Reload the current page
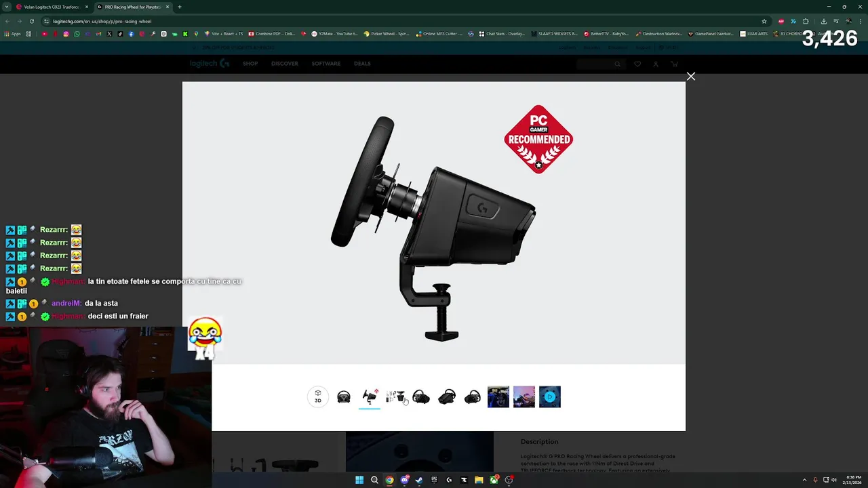Image resolution: width=868 pixels, height=488 pixels. [x=31, y=21]
